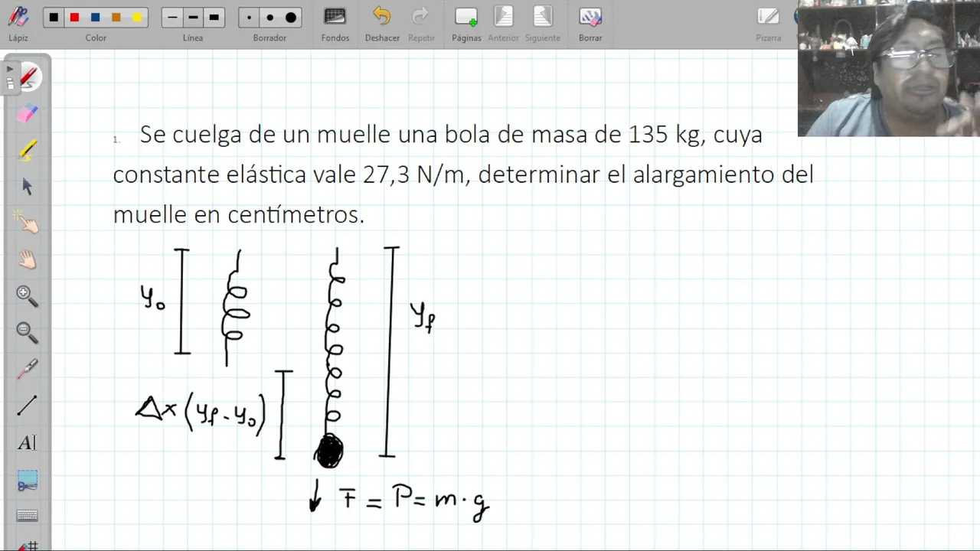Choose the arrow selection pointer tool
The image size is (980, 551).
tap(28, 186)
